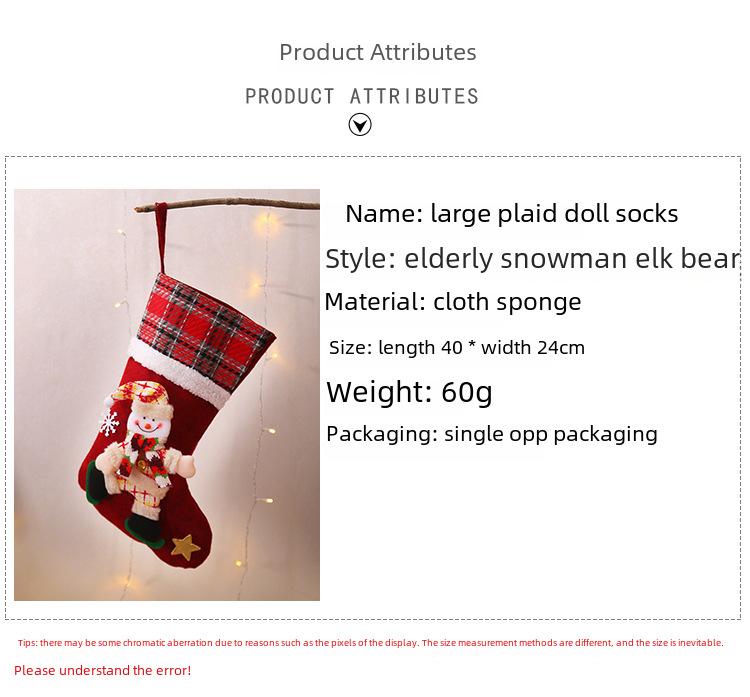This screenshot has height=697, width=750.
Task: Click the white fluffy trim of the stocking
Action: coord(179,371)
